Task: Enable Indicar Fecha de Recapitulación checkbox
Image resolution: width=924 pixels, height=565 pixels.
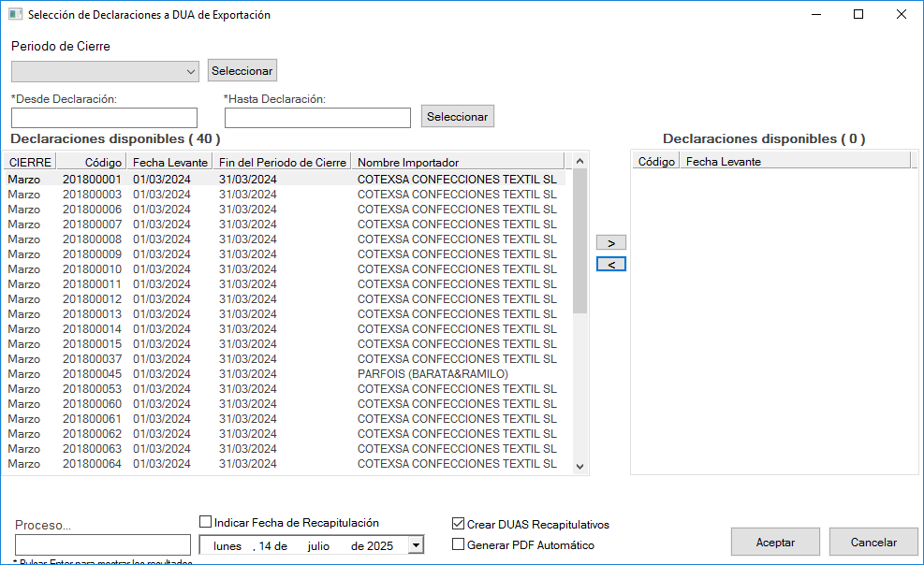Action: [206, 523]
